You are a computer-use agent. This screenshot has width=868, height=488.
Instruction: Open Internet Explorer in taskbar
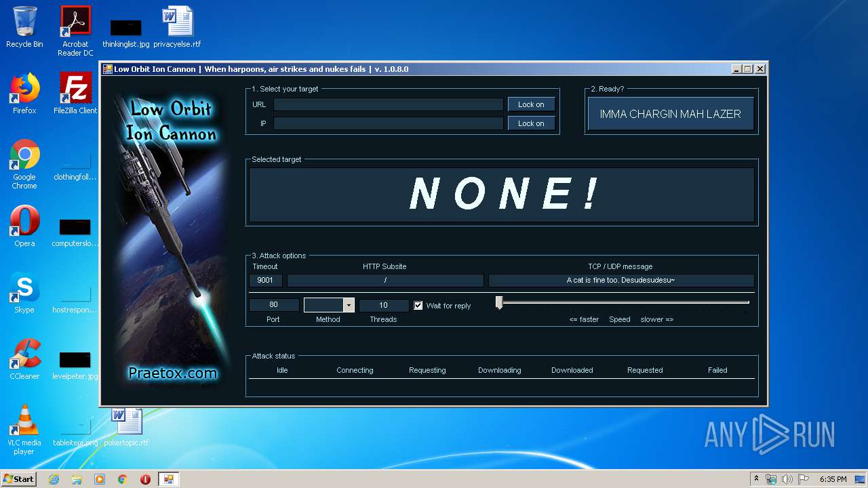pos(54,479)
